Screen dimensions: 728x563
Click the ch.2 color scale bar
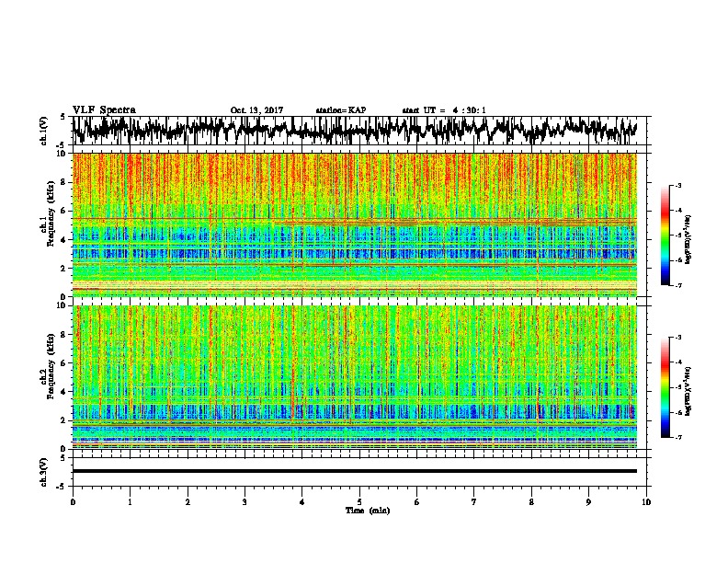click(x=665, y=387)
